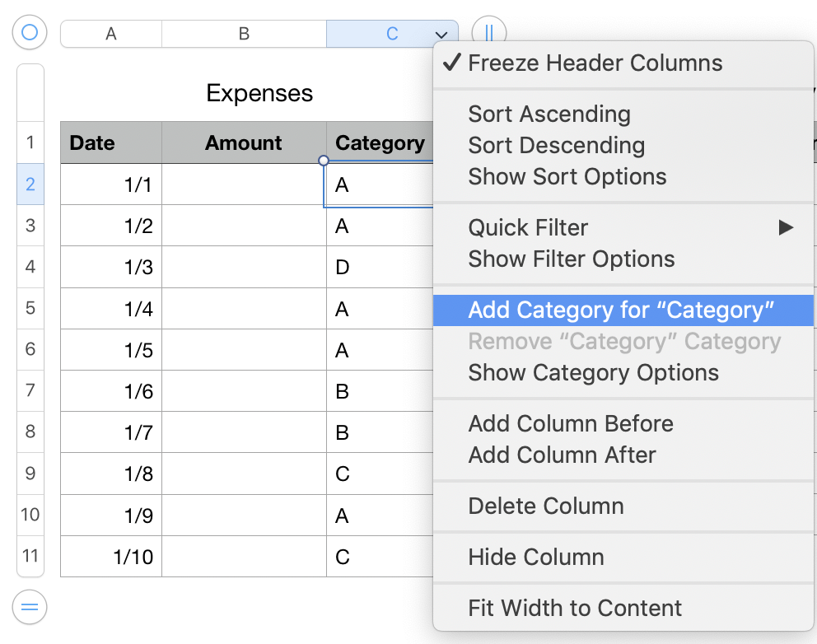817x644 pixels.
Task: Click the add-column handle with two bars
Action: (489, 34)
